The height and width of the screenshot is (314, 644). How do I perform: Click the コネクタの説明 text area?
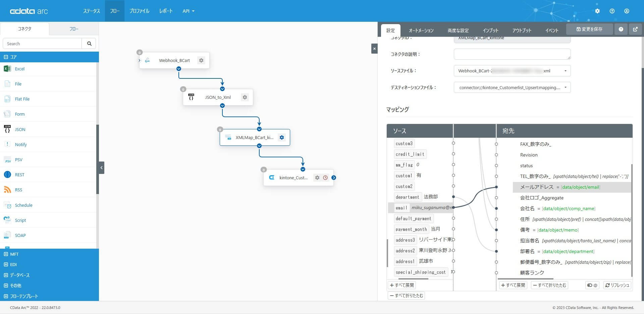(x=512, y=54)
